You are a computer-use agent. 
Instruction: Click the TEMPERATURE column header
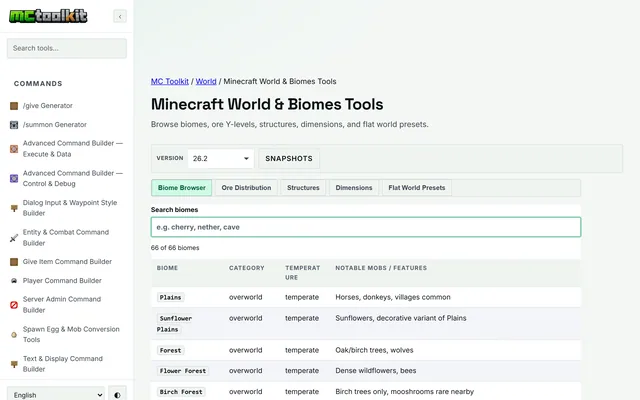click(302, 273)
